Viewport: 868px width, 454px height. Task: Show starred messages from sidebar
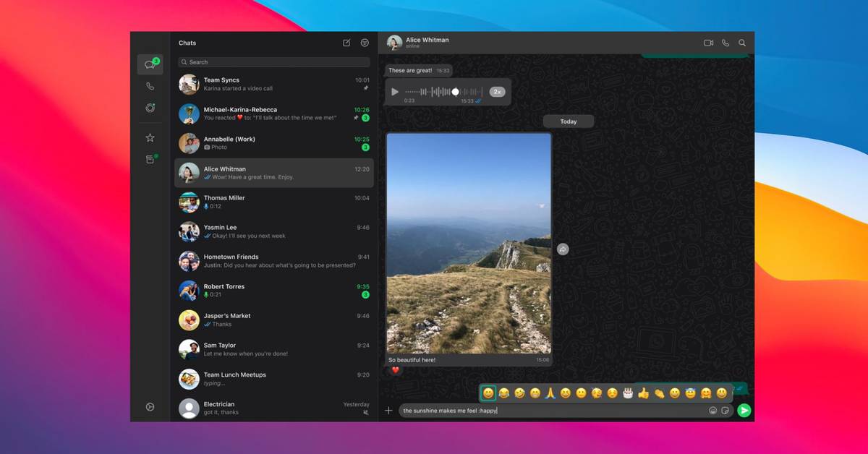tap(150, 137)
